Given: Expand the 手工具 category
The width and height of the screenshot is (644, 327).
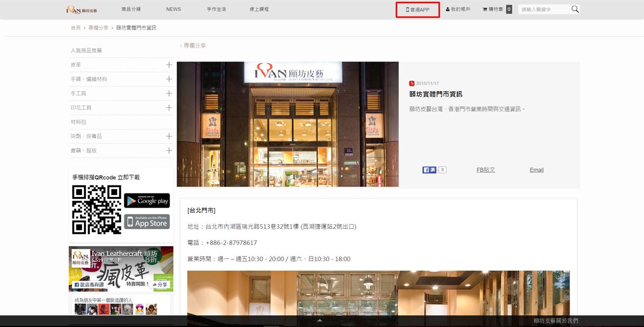Looking at the screenshot, I should (169, 94).
